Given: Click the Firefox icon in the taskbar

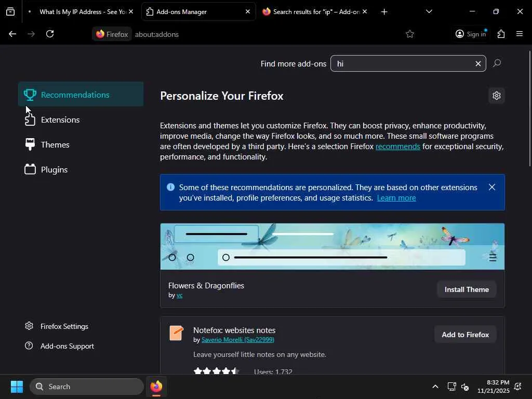Looking at the screenshot, I should click(156, 387).
